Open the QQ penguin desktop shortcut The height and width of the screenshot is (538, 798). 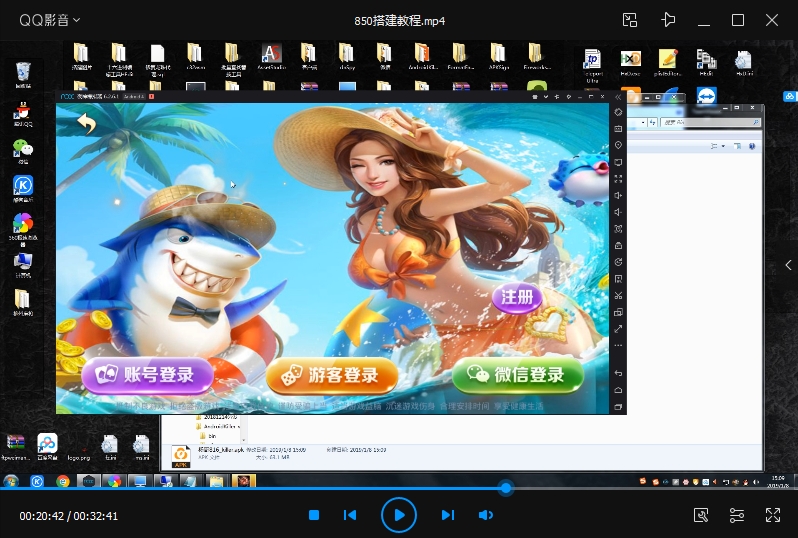(23, 115)
